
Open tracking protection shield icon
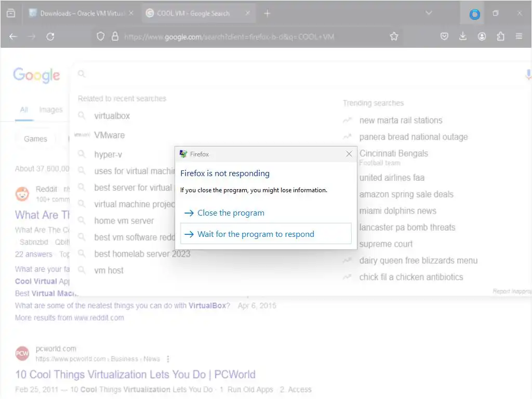100,36
